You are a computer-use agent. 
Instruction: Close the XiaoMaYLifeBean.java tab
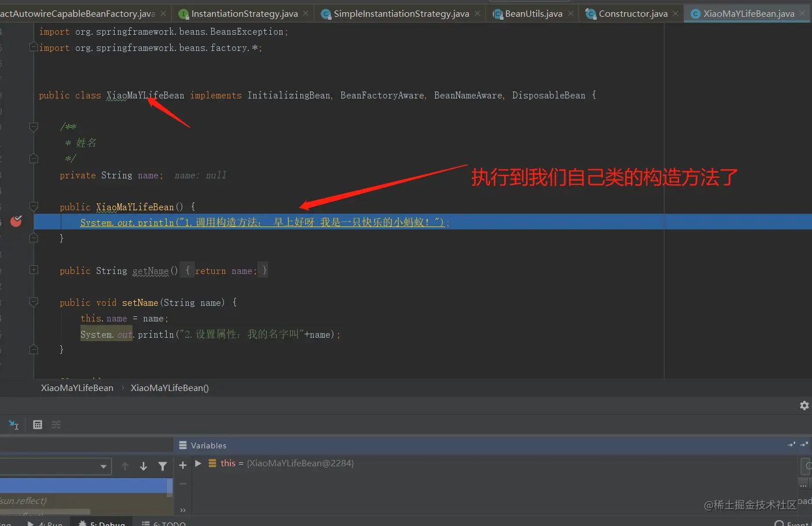802,13
